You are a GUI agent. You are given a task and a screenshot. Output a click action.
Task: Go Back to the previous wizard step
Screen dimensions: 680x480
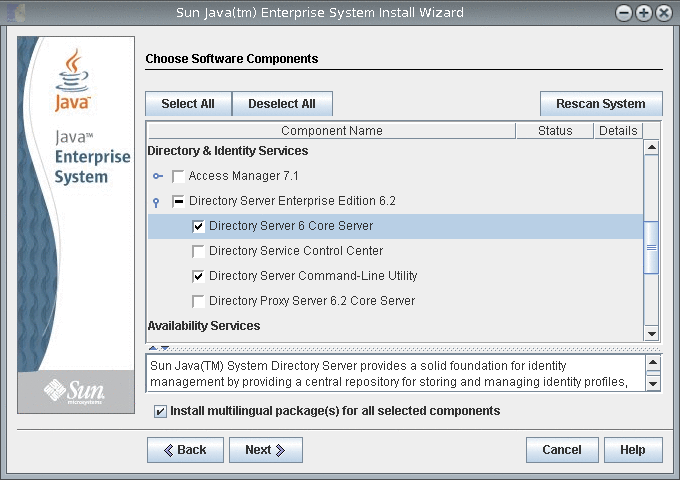[x=185, y=450]
